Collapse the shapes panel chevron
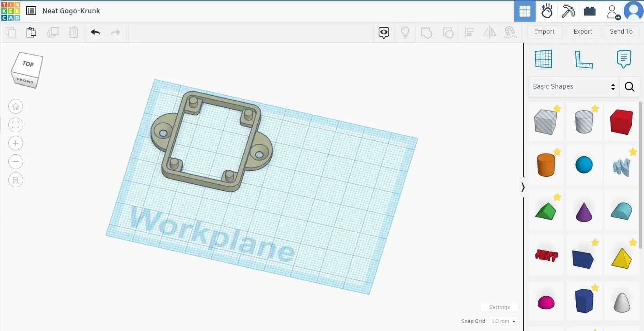644x331 pixels. [x=523, y=187]
